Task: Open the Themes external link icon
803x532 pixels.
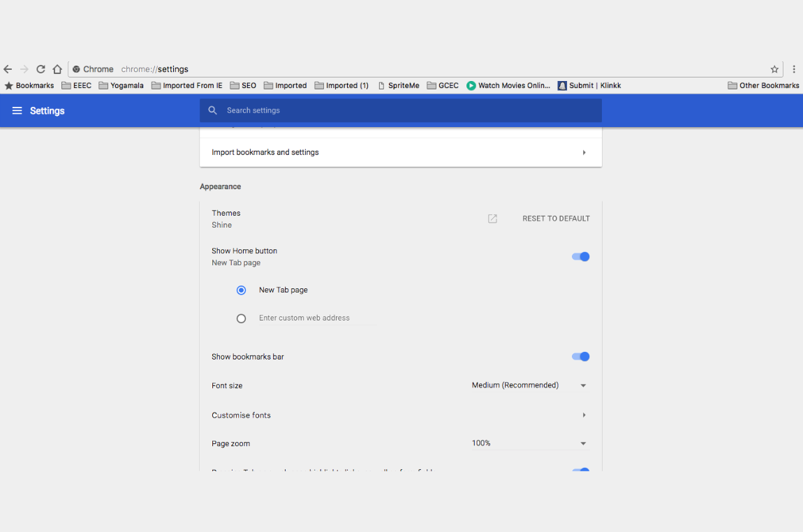Action: (x=492, y=219)
